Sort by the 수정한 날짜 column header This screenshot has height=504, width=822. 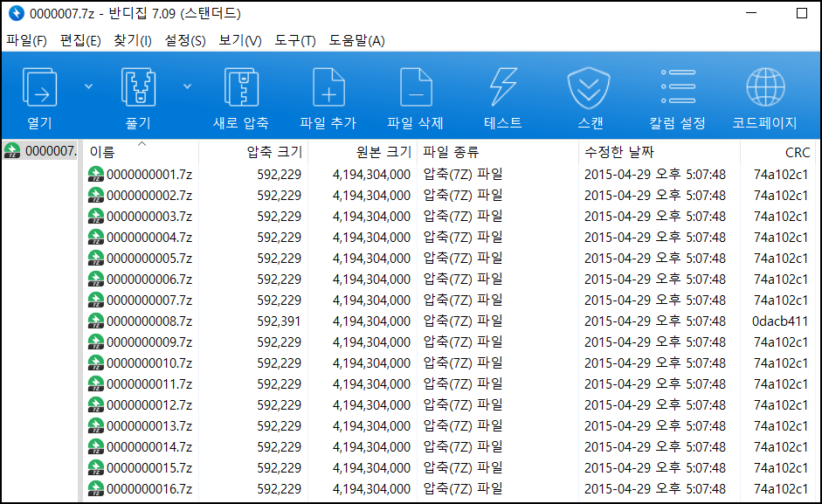tap(659, 152)
